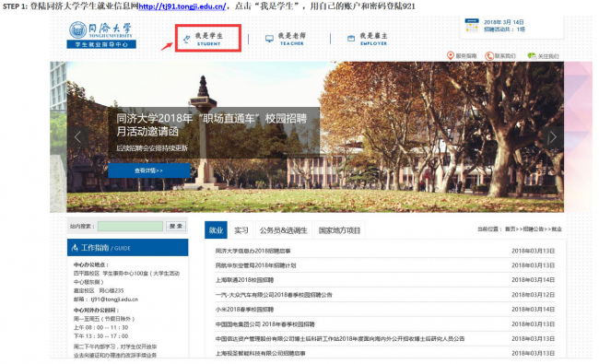
Task: Click the 搜索 button
Action: point(176,226)
